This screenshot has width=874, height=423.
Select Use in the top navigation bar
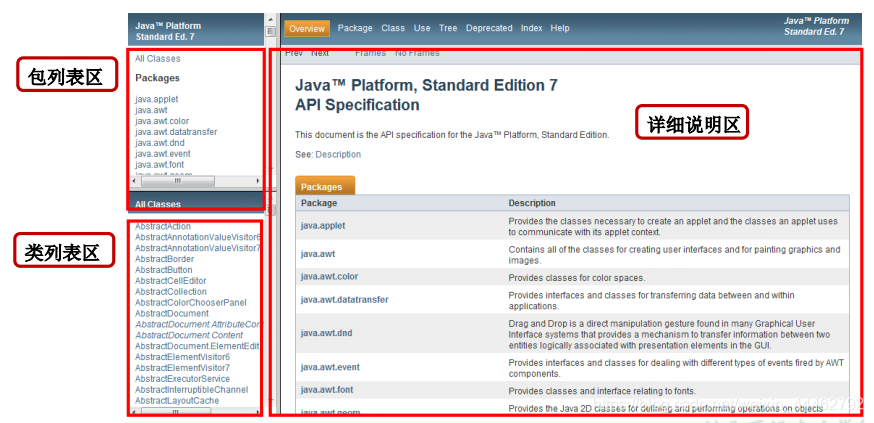pyautogui.click(x=422, y=28)
